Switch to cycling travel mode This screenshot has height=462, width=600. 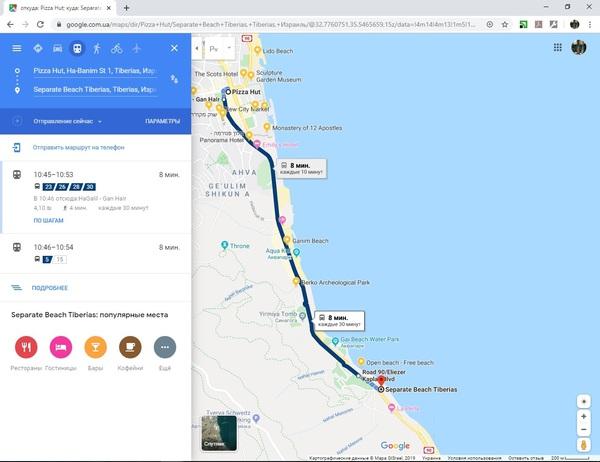117,48
